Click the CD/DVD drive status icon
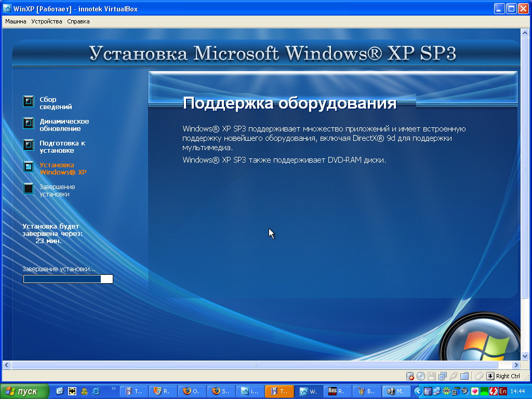Viewport: 532px width, 399px height. (x=421, y=376)
